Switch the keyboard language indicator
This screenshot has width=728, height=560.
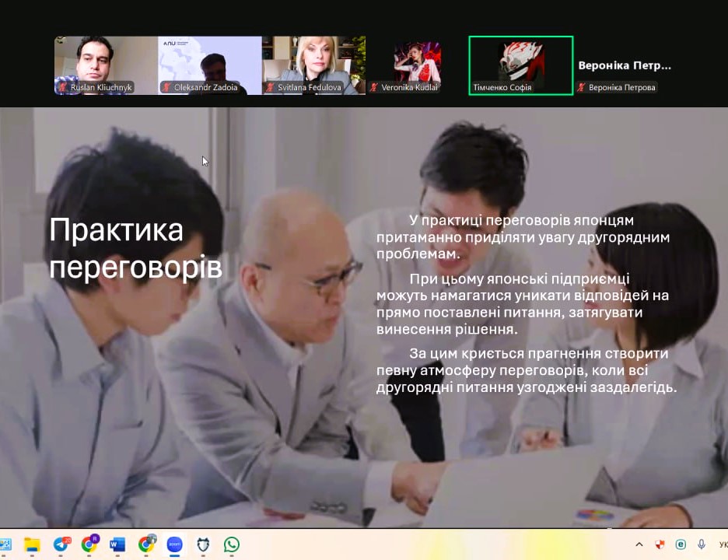click(x=723, y=544)
